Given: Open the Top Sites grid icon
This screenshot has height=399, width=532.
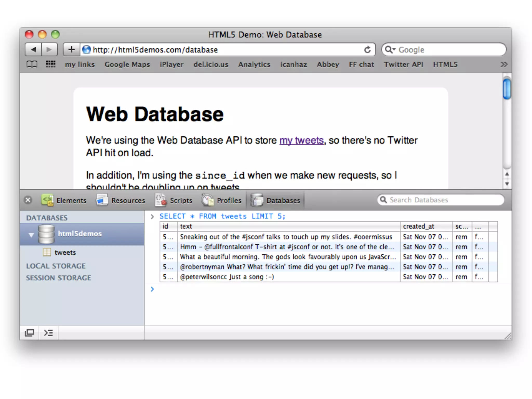Looking at the screenshot, I should click(x=50, y=64).
